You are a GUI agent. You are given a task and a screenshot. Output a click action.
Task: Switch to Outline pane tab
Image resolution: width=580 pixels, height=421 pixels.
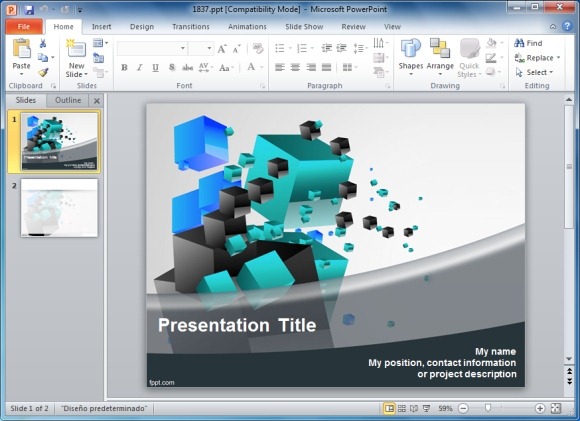68,100
